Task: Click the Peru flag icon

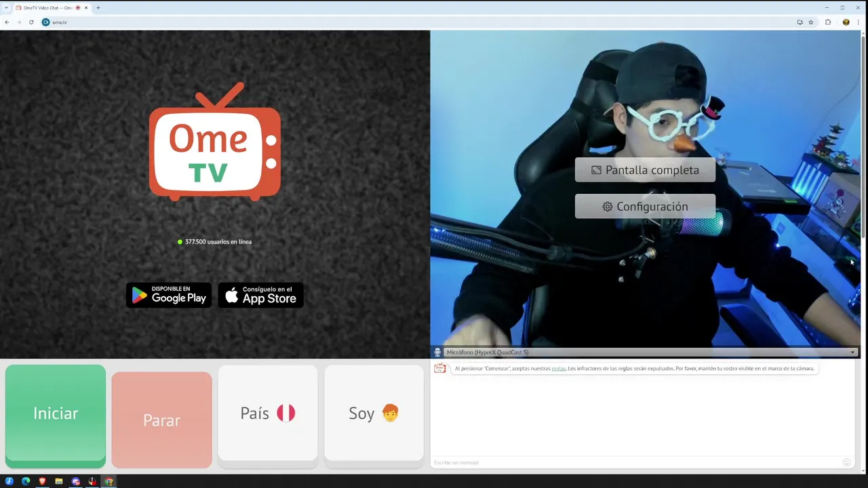Action: coord(286,413)
